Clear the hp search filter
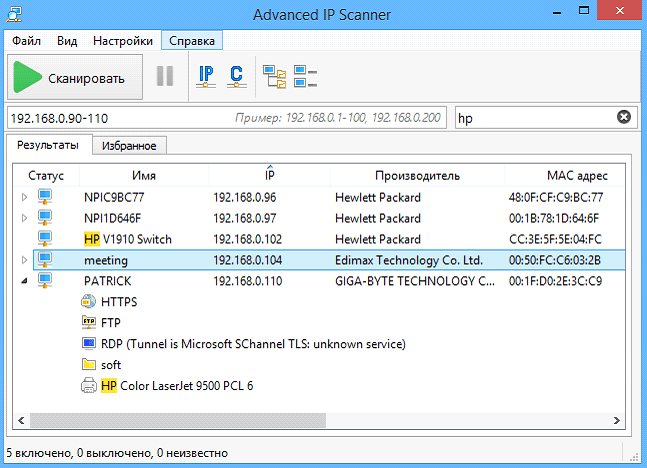 [624, 117]
